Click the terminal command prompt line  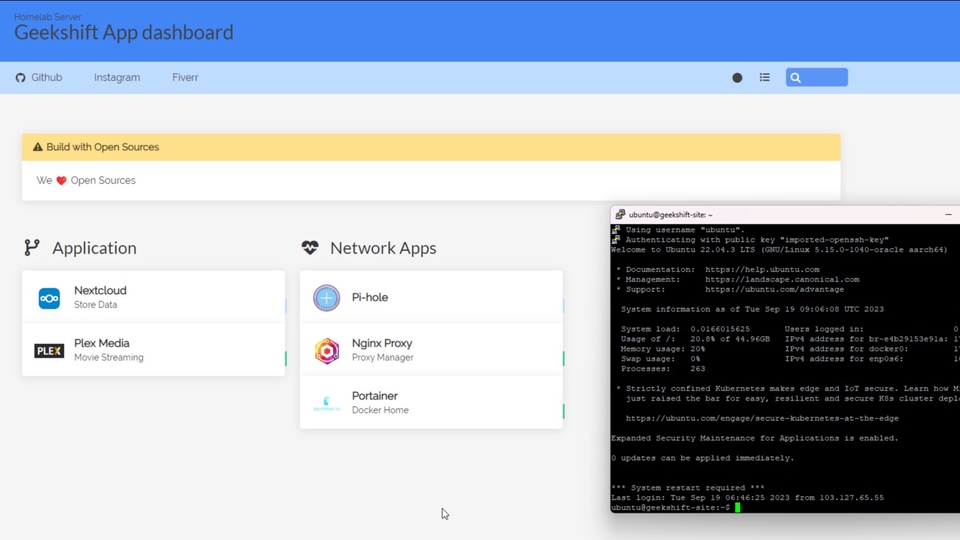676,508
